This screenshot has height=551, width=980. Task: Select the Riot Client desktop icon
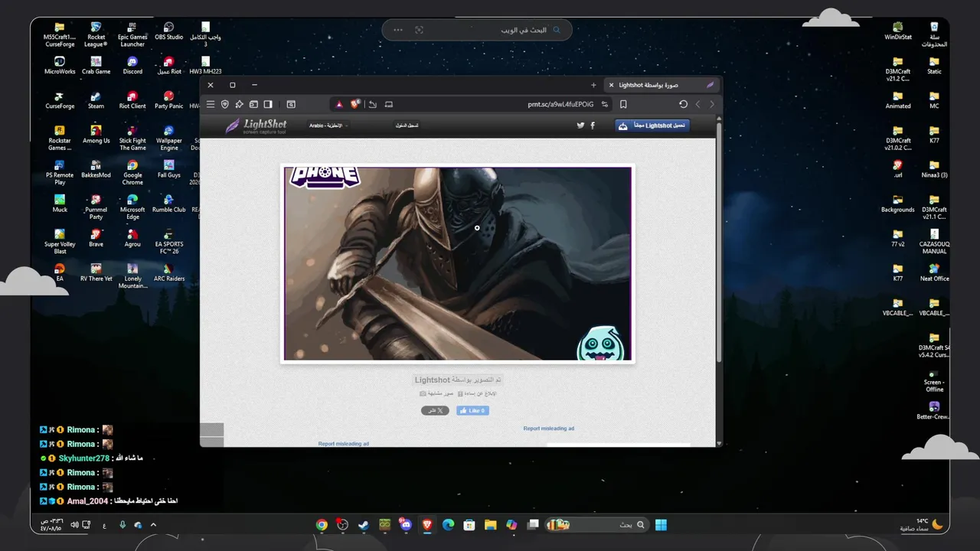click(132, 100)
